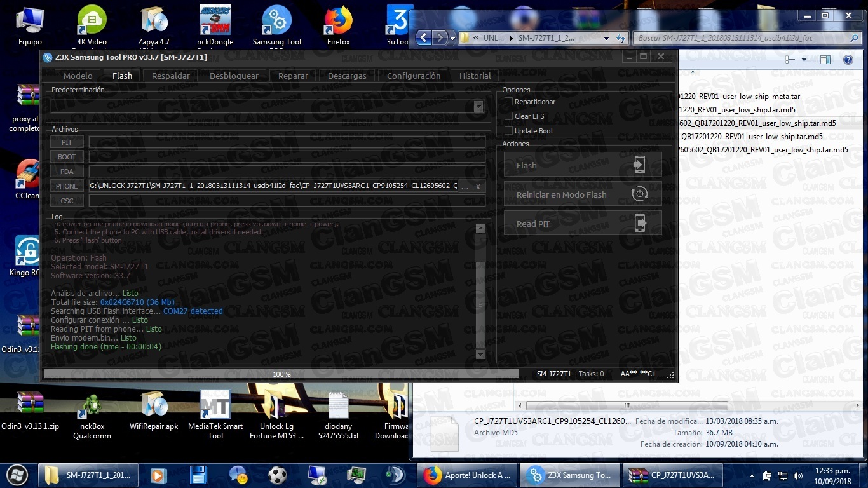Open the Respaldar tab
This screenshot has width=868, height=488.
click(x=170, y=76)
